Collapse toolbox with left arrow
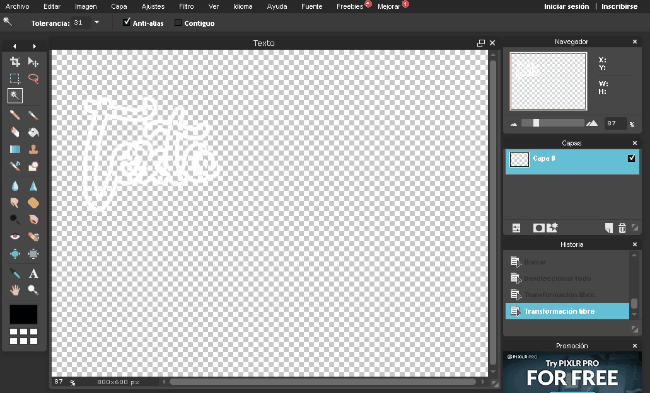This screenshot has width=650, height=393. click(15, 46)
